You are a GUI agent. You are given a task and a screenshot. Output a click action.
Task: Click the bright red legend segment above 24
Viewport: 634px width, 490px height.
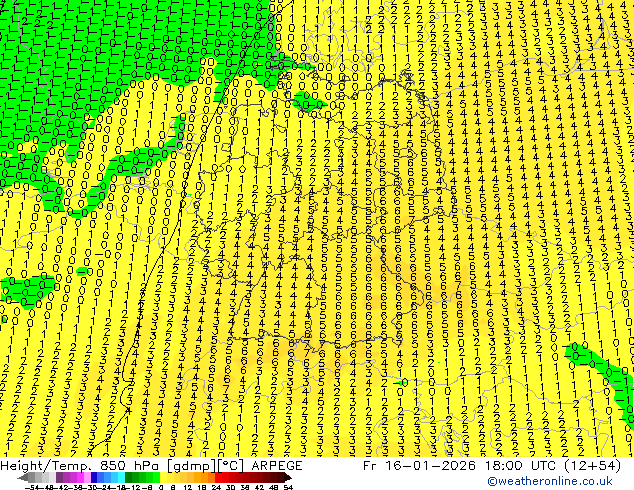[x=218, y=478]
